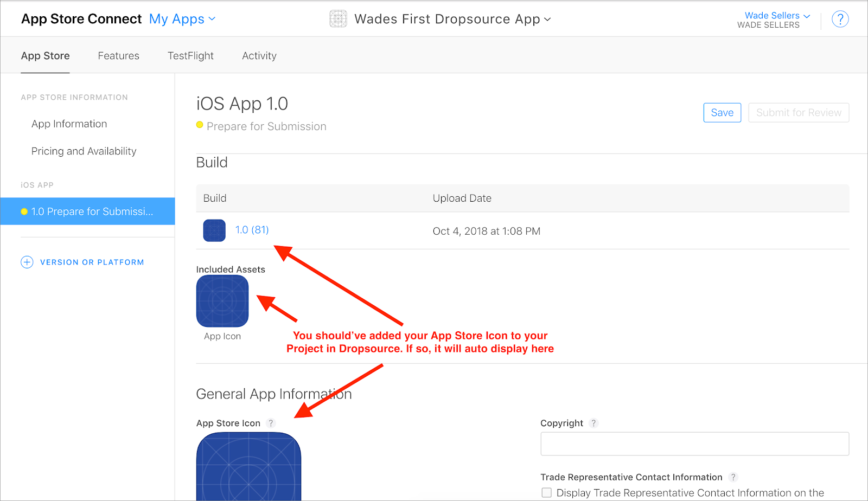This screenshot has height=501, width=868.
Task: Go to the Activity tab
Action: pos(259,56)
